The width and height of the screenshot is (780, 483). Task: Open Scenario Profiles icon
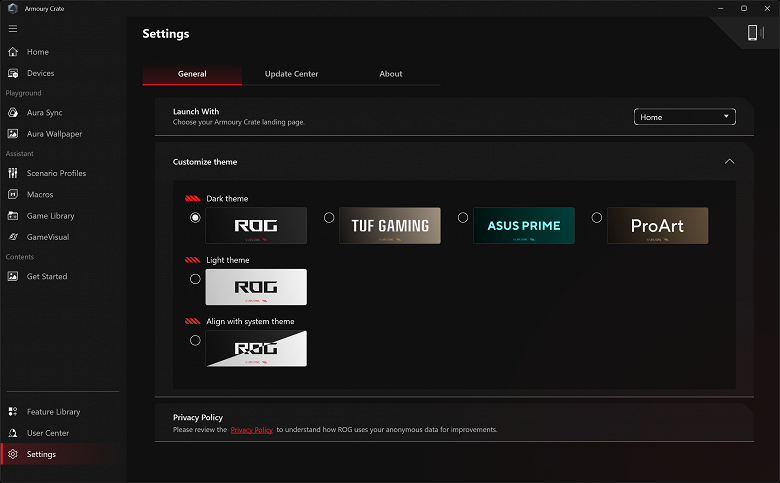13,173
